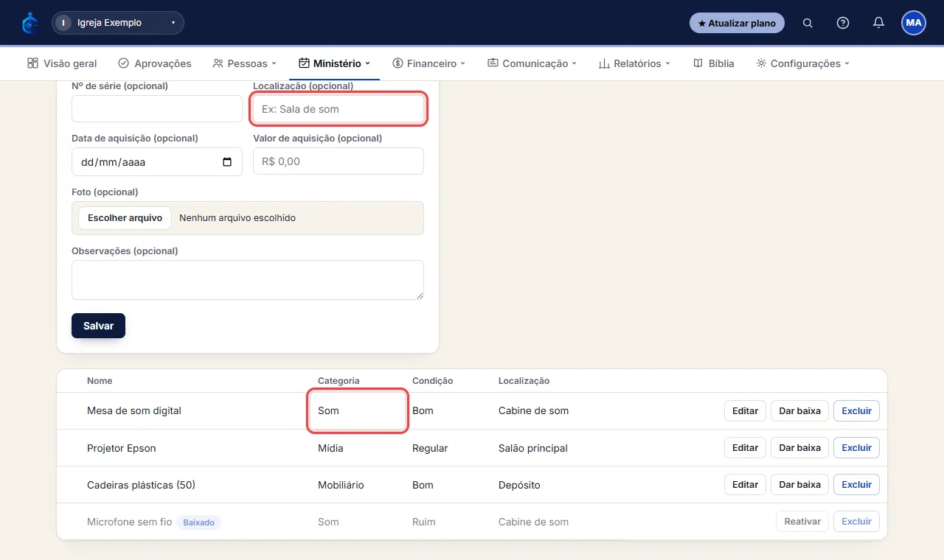944x560 pixels.
Task: Focus the Valor de aquisição field
Action: pos(339,161)
